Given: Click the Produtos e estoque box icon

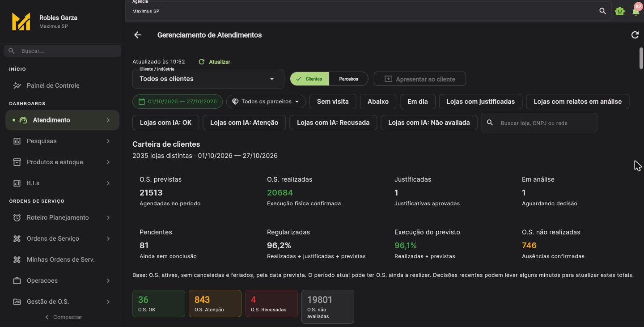Looking at the screenshot, I should click(17, 162).
